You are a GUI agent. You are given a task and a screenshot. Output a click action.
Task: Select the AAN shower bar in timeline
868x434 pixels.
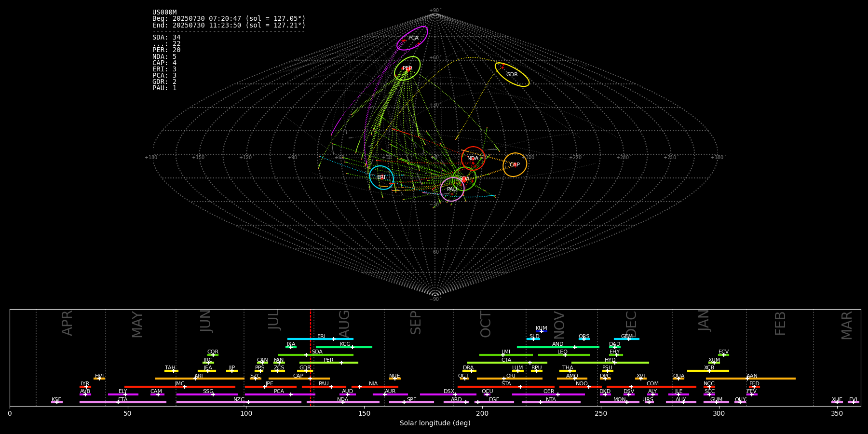click(x=751, y=379)
